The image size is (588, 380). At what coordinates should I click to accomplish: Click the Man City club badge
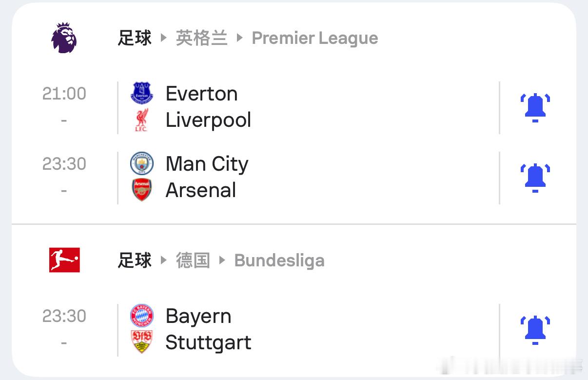click(x=142, y=164)
